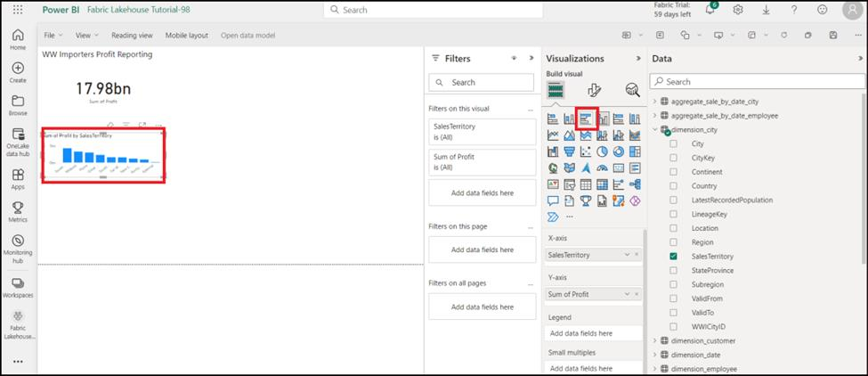Check the Continent field
This screenshot has height=376, width=868.
[x=673, y=172]
